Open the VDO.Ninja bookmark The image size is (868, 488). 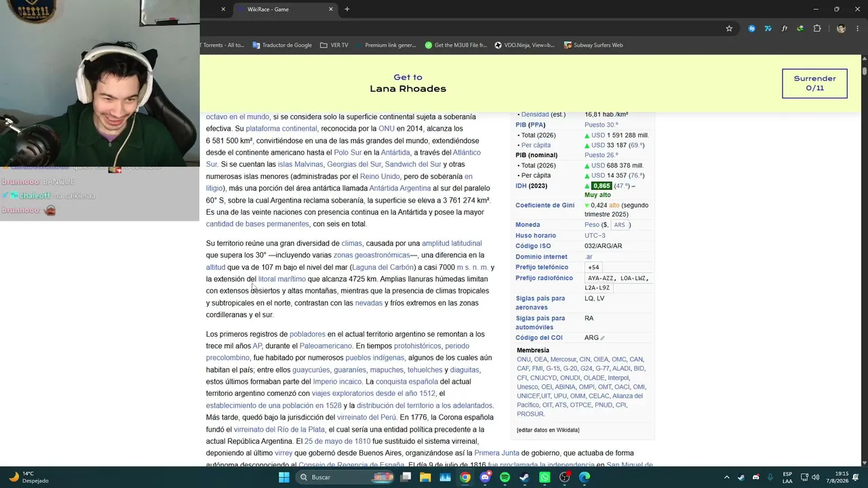(x=525, y=45)
